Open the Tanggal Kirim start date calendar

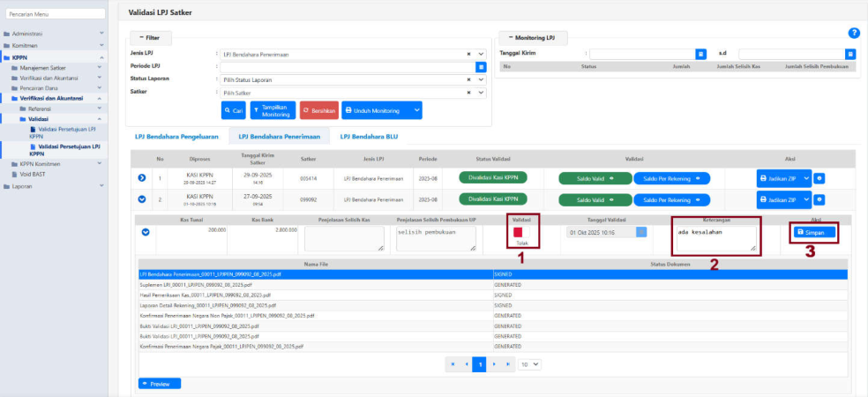coord(700,54)
